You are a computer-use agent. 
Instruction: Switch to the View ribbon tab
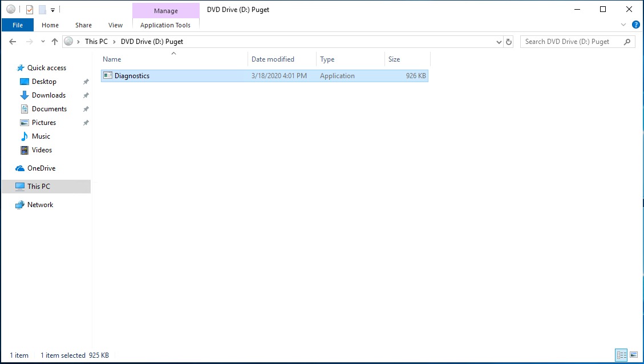click(115, 25)
